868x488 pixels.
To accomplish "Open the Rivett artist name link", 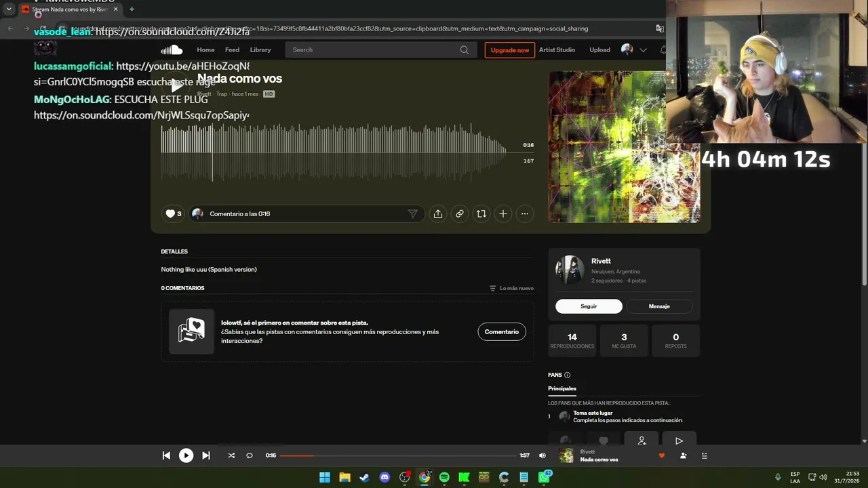I will (601, 261).
